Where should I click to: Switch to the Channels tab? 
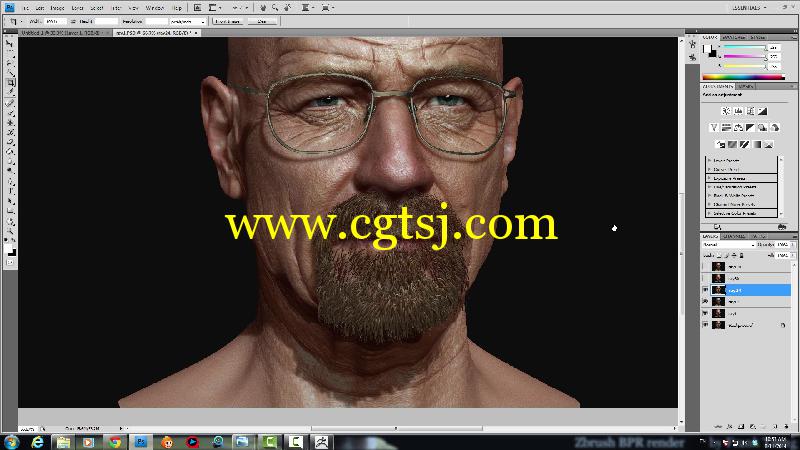point(734,236)
